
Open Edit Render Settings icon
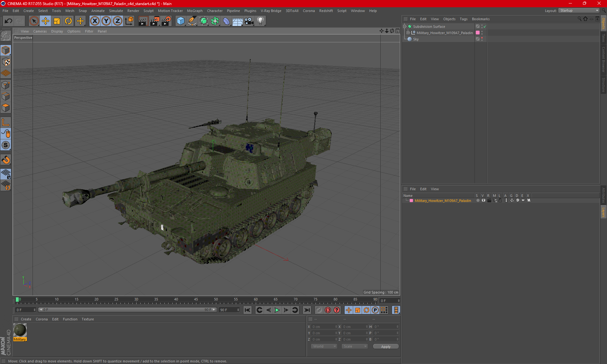coord(166,21)
